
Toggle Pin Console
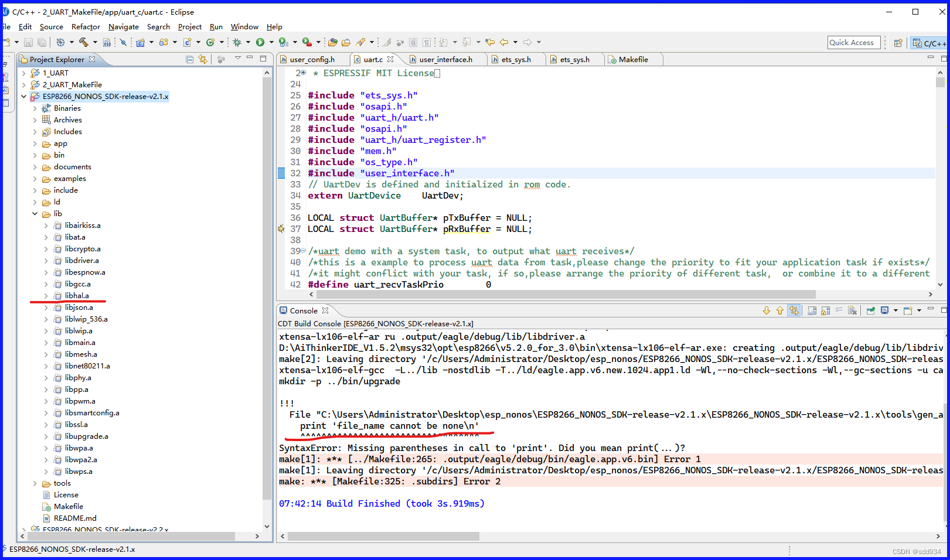click(x=871, y=310)
